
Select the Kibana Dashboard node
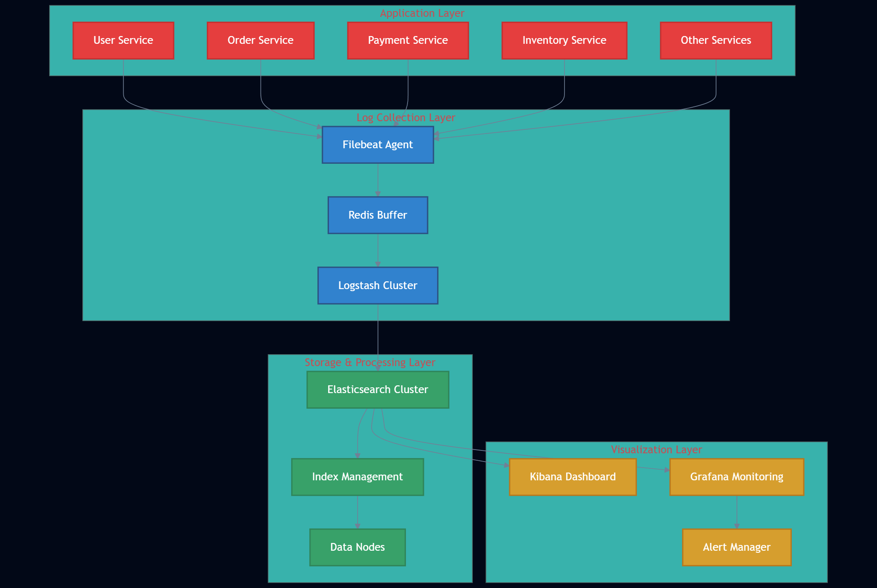[573, 477]
